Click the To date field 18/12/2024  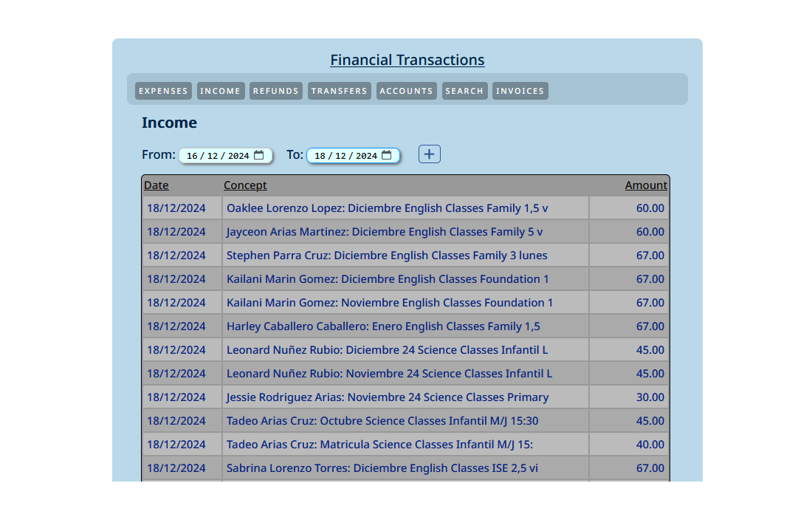coord(353,155)
